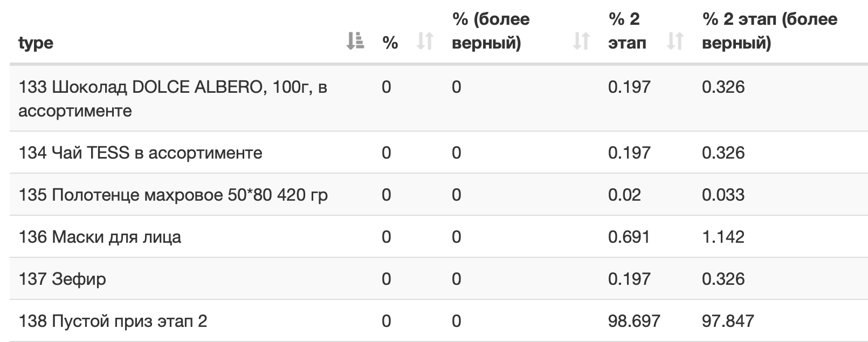Click value 1.142 in Маски row
Screen dimensions: 868x342
click(x=723, y=237)
